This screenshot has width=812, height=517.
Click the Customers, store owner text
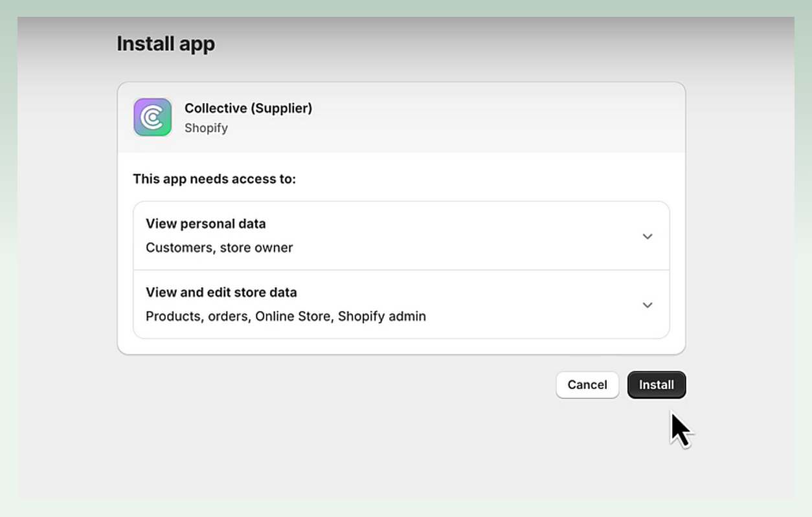pyautogui.click(x=219, y=247)
